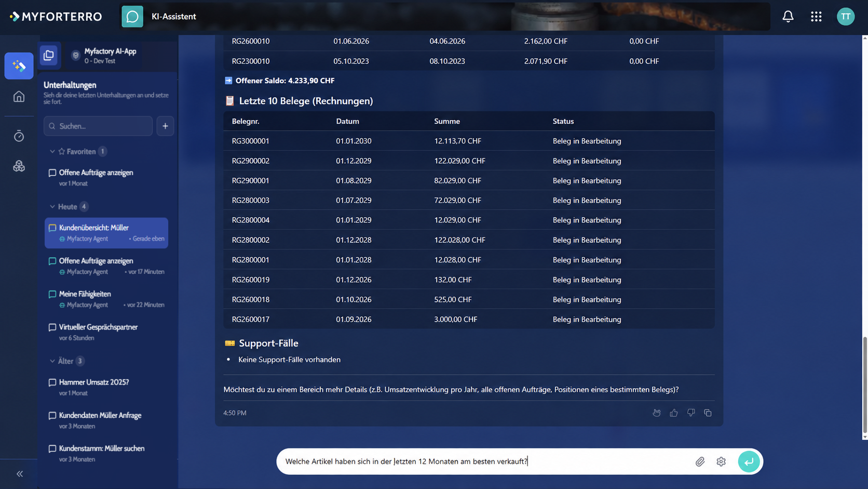The height and width of the screenshot is (489, 868).
Task: Open Kundendaten Müller Anfrage conversation
Action: 106,420
